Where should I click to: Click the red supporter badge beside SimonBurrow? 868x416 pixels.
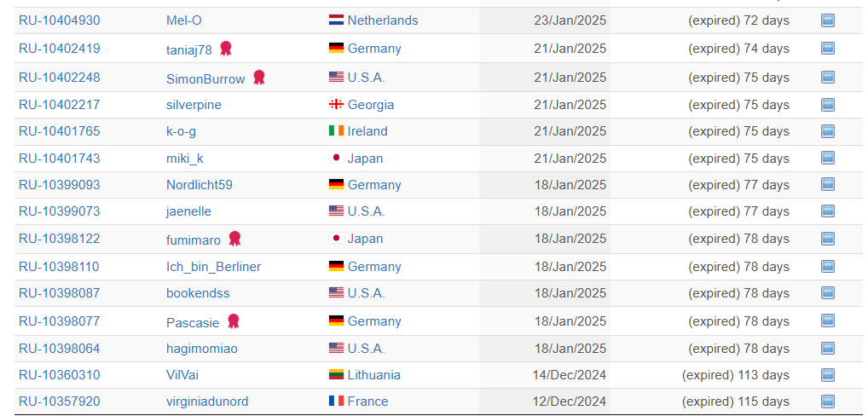258,78
